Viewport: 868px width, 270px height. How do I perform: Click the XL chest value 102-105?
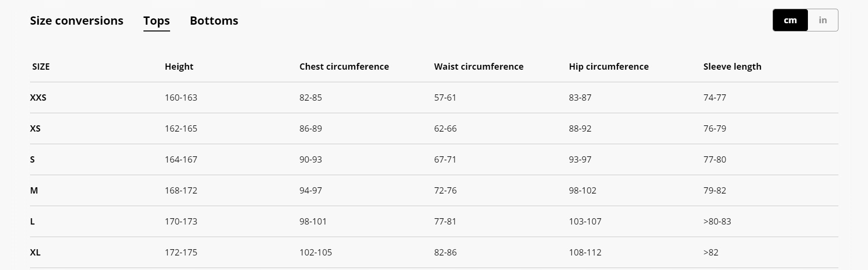click(316, 253)
